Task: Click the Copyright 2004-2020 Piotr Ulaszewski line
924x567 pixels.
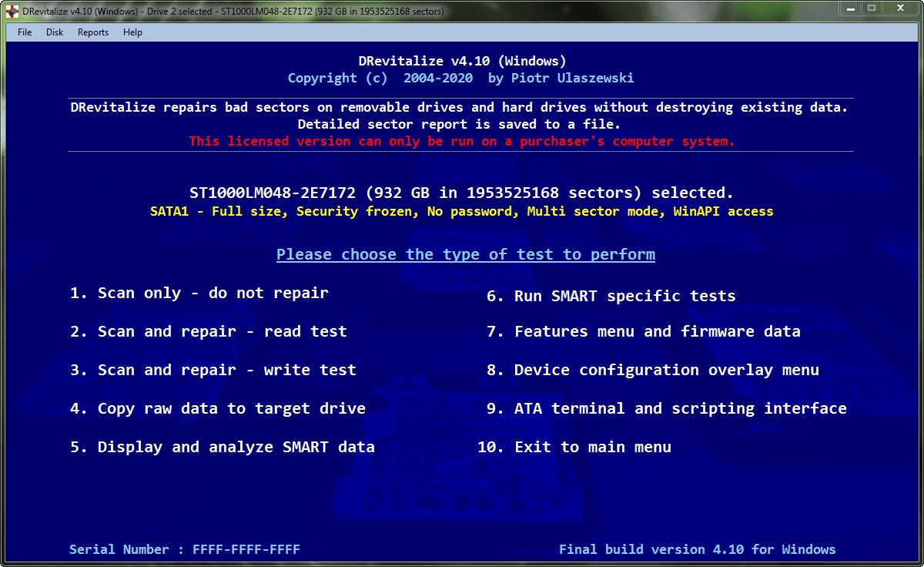Action: click(x=461, y=79)
